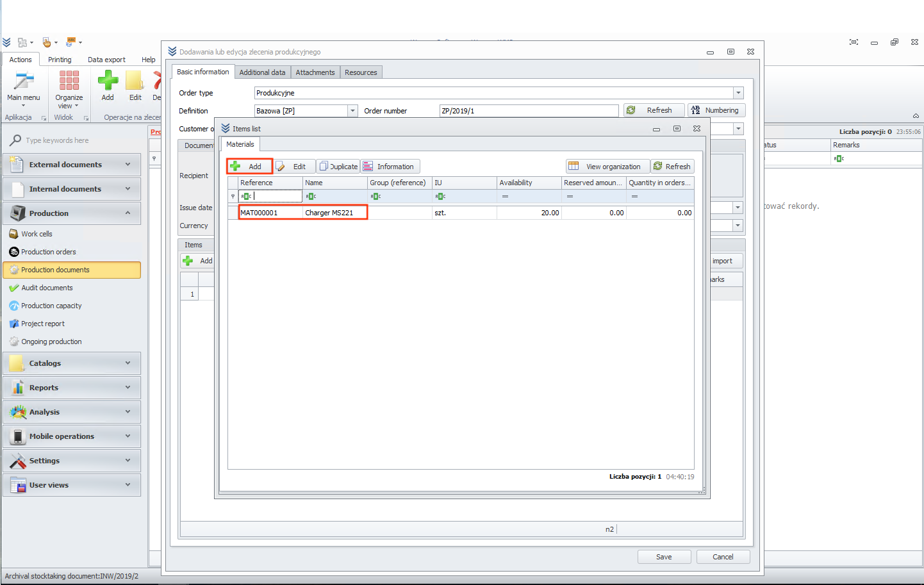Click the Quantity in orders column header
924x585 pixels.
tap(660, 183)
